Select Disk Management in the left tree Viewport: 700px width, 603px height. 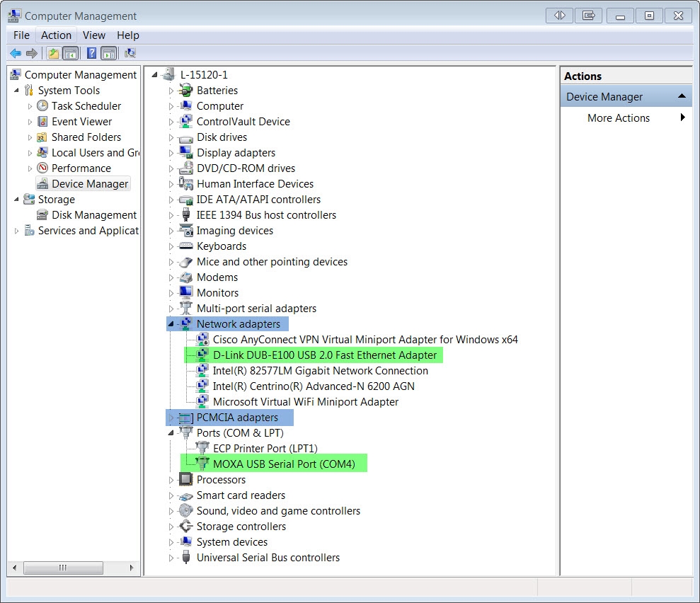[x=93, y=215]
